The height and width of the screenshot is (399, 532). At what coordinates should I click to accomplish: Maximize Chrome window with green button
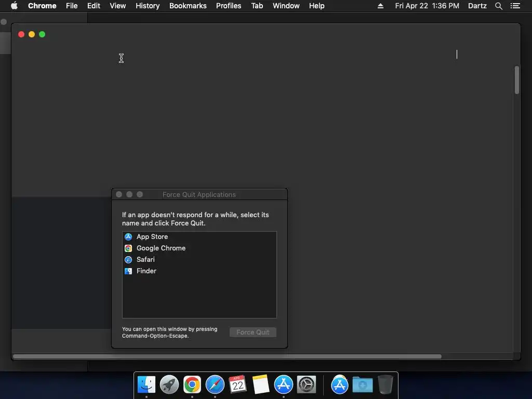(42, 34)
